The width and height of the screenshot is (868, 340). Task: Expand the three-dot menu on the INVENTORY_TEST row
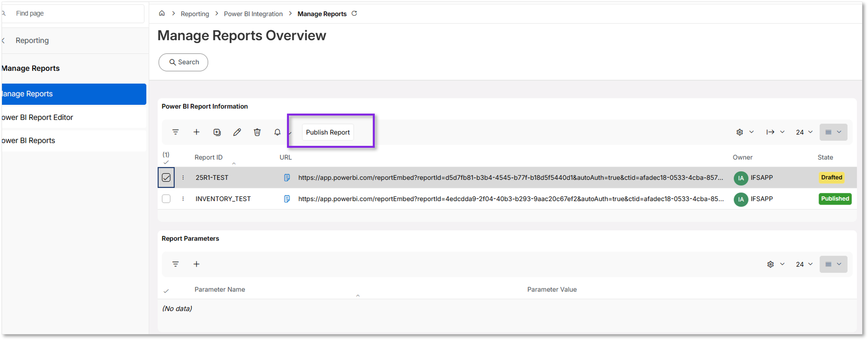pos(183,199)
